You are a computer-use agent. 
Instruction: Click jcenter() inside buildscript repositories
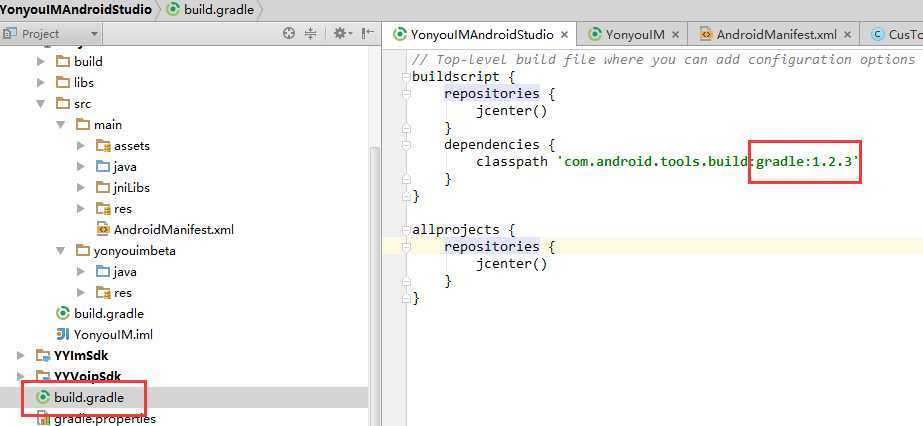tap(512, 111)
